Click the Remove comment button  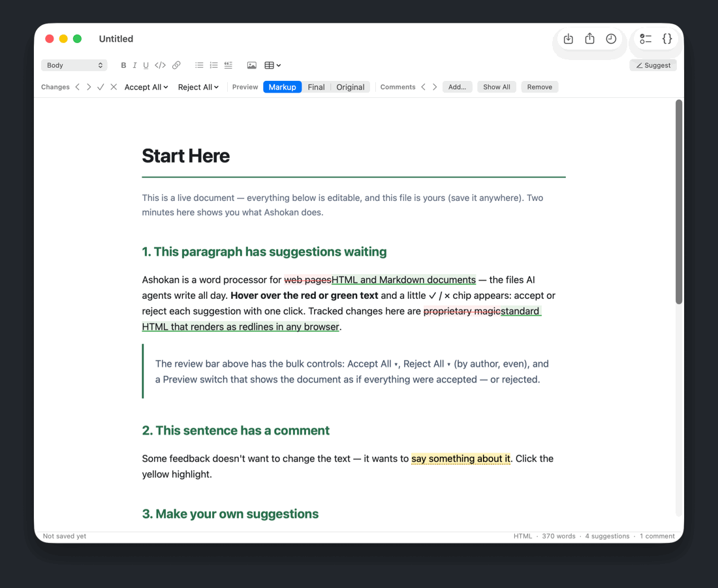tap(539, 87)
